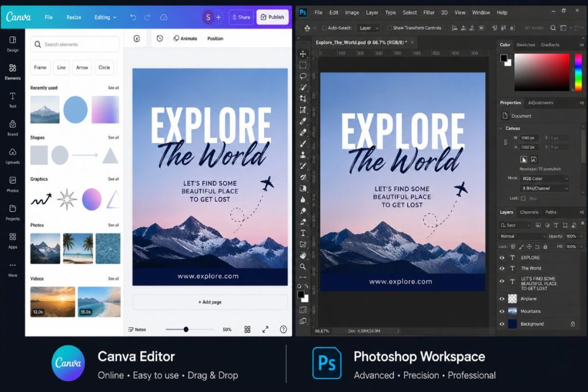Click Canva fullscreen expand icon
The width and height of the screenshot is (588, 392).
pos(265,329)
